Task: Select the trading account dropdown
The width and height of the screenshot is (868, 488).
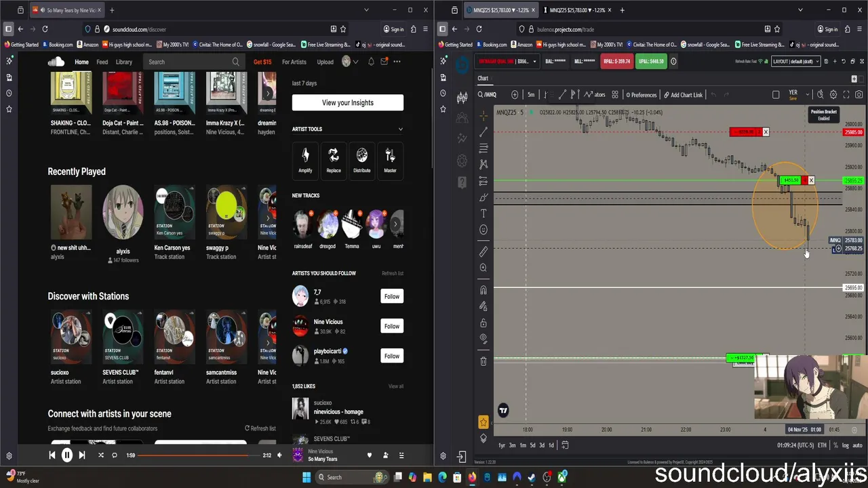Action: click(x=507, y=61)
